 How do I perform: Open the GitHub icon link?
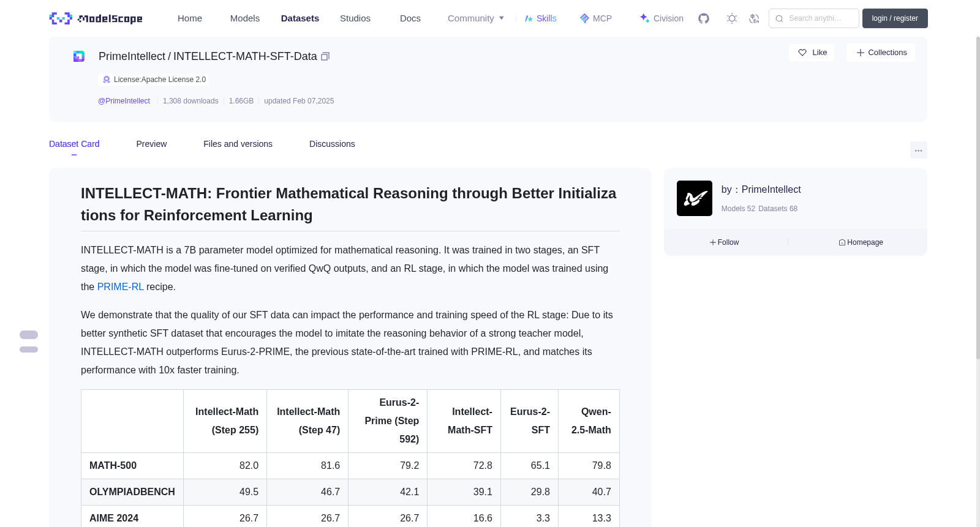coord(704,18)
